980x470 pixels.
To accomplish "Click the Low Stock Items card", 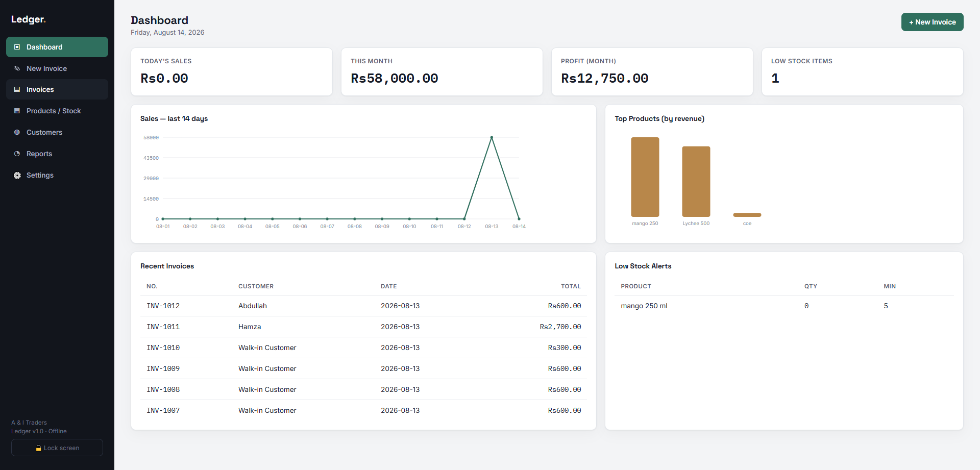I will click(863, 71).
